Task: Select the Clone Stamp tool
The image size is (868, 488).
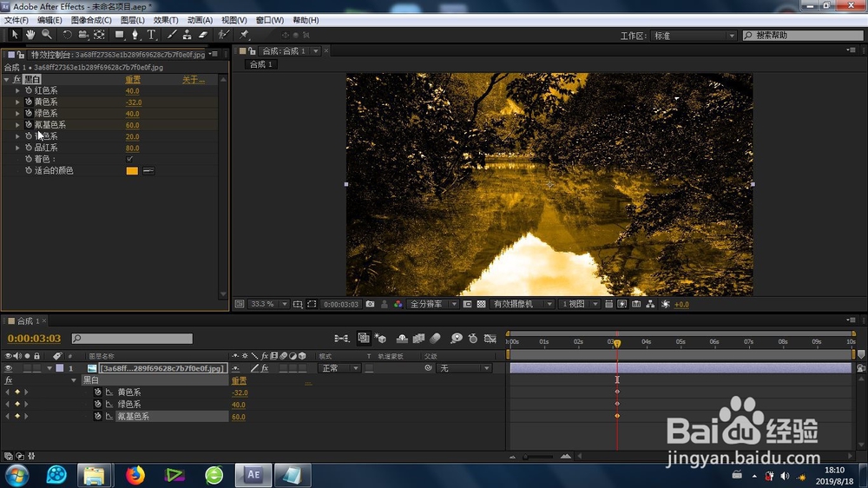Action: point(187,35)
